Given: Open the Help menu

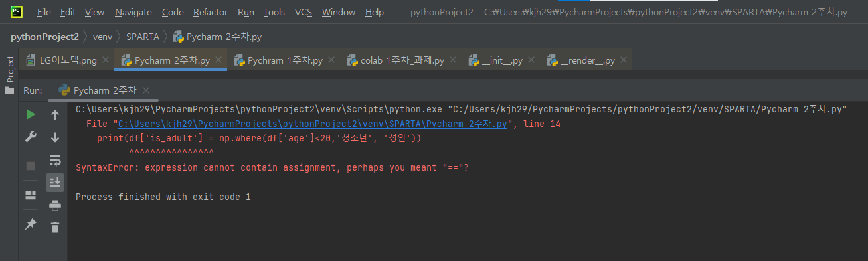Looking at the screenshot, I should pyautogui.click(x=375, y=12).
